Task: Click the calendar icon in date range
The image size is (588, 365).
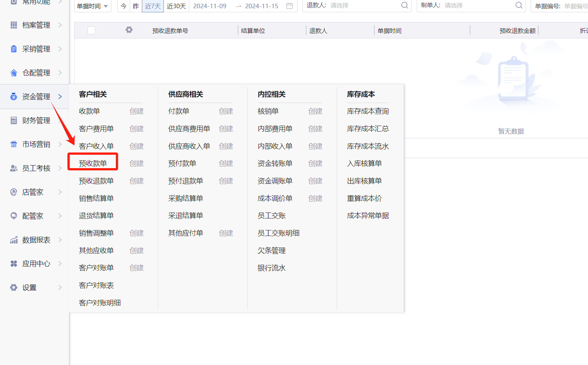Action: 289,6
